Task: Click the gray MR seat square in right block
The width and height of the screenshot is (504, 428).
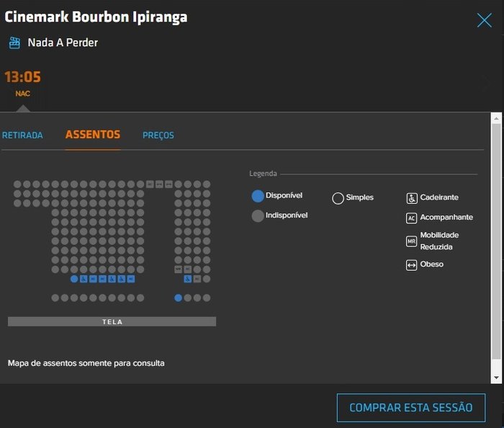Action: pyautogui.click(x=178, y=269)
